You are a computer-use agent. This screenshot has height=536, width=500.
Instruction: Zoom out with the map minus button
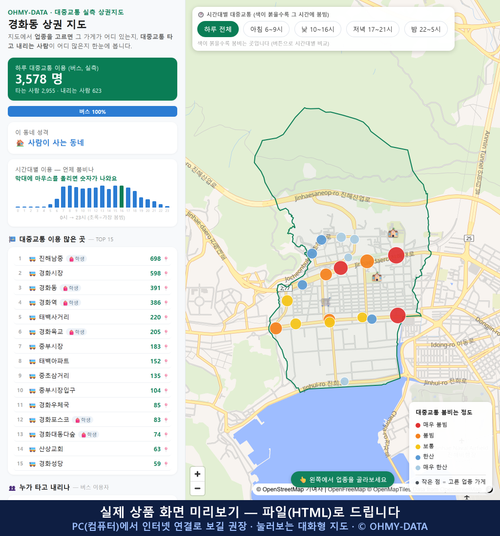[198, 488]
